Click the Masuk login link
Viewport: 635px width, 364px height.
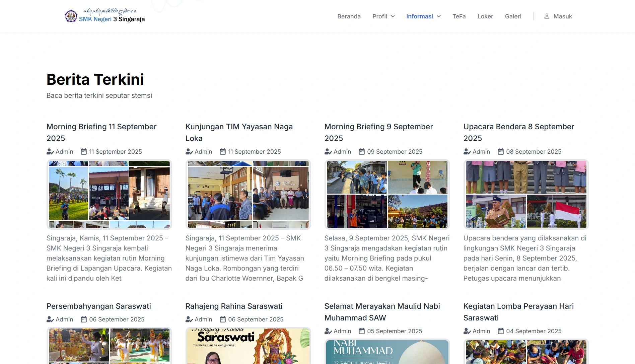click(563, 16)
